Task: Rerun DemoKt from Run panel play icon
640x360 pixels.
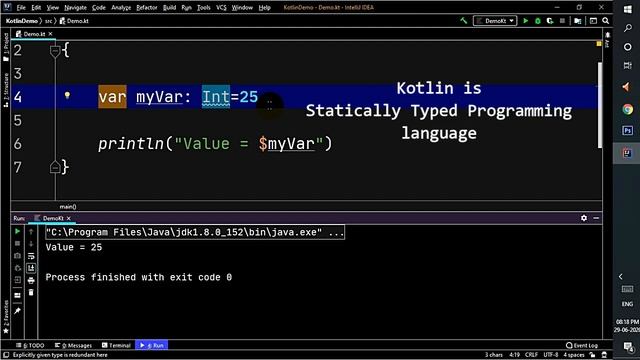Action: point(17,231)
